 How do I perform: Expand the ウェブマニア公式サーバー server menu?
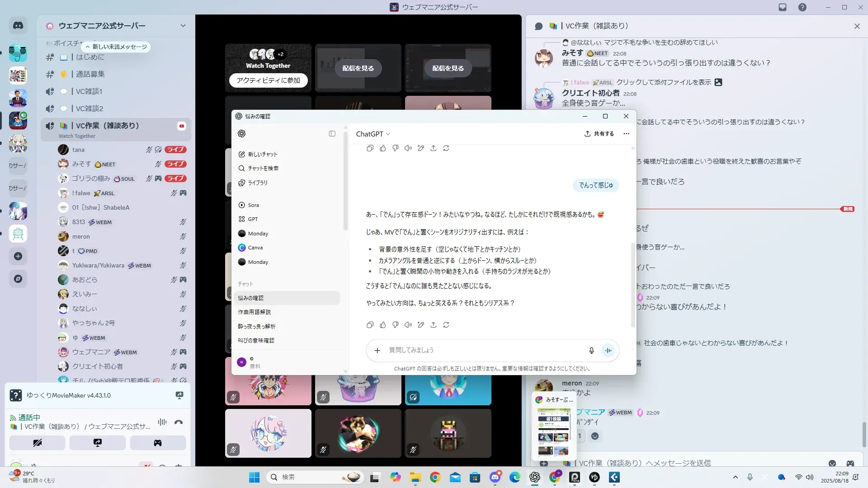183,26
